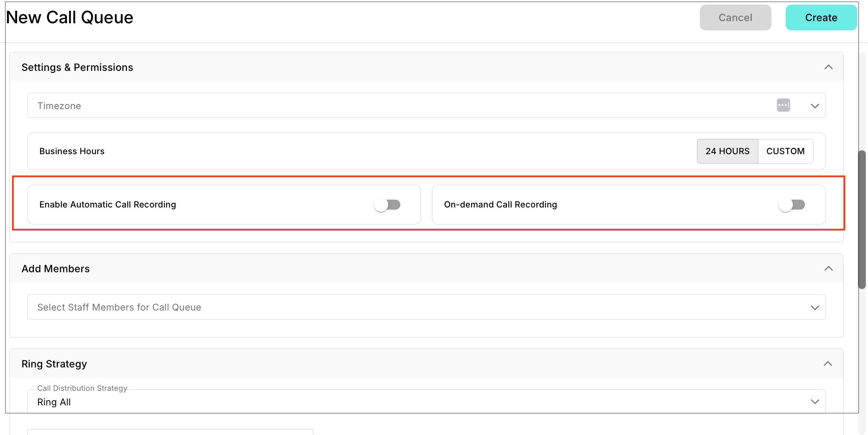
Task: Open the Timezone dropdown arrow
Action: coord(815,106)
